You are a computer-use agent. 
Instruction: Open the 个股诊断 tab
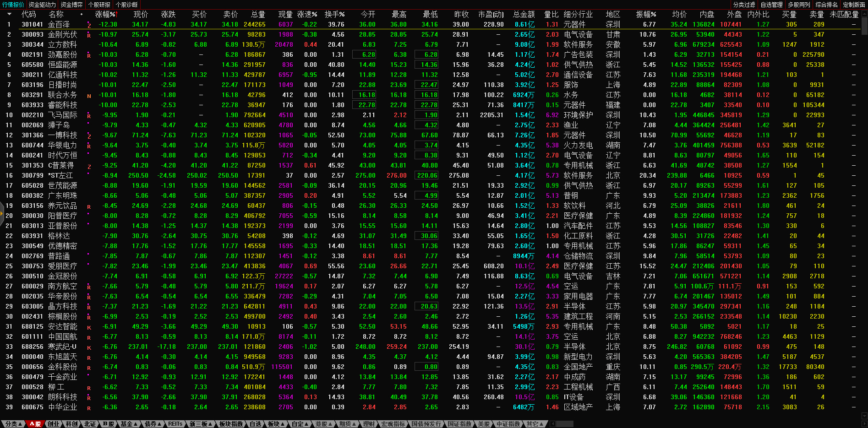(x=126, y=5)
